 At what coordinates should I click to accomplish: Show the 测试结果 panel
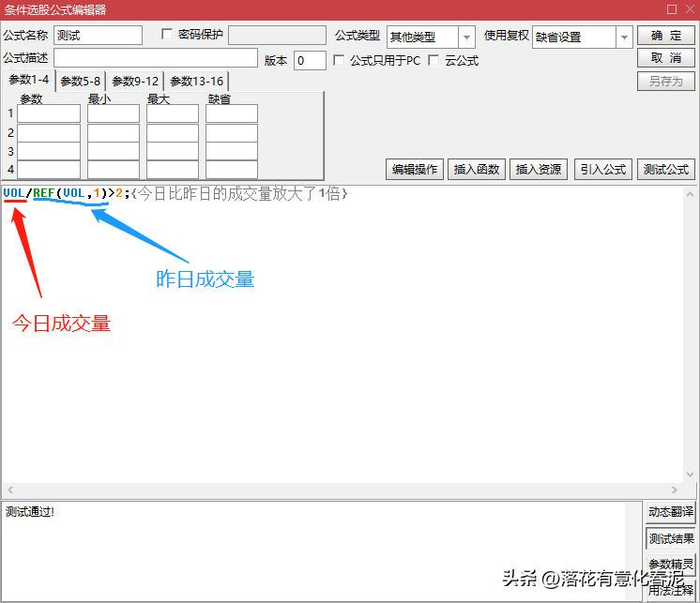pos(671,539)
